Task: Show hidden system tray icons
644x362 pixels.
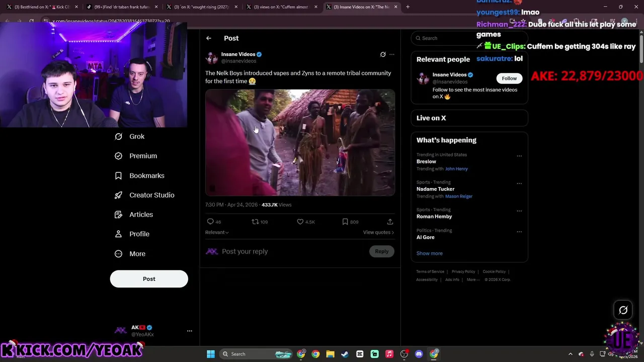Action: 570,354
